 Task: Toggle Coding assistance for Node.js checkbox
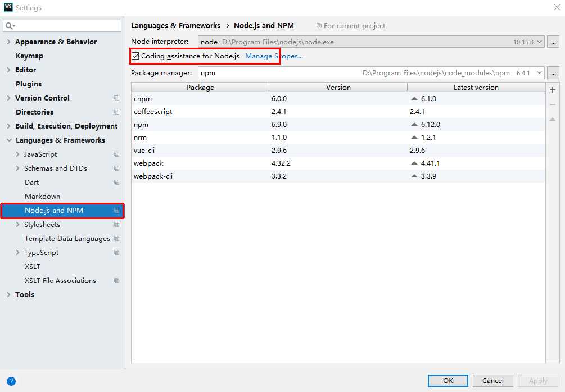tap(135, 56)
